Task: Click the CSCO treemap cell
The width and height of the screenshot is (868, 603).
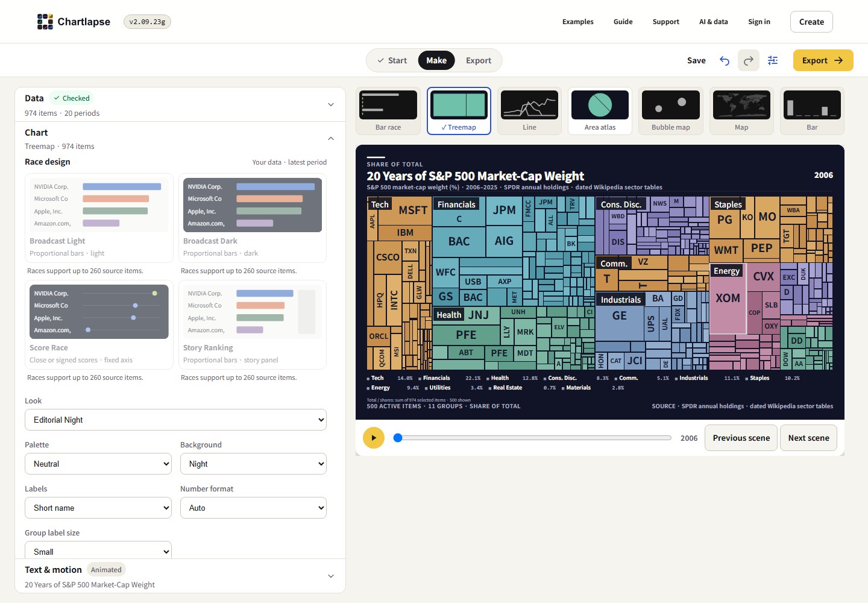Action: point(387,257)
